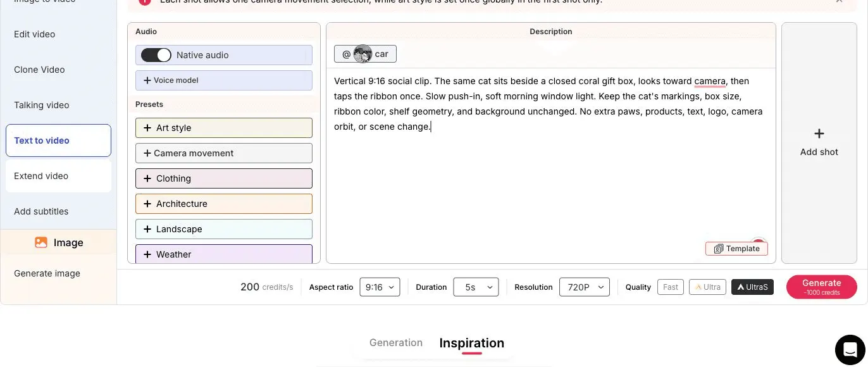Expand the Architecture preset
The image size is (868, 367).
[224, 204]
